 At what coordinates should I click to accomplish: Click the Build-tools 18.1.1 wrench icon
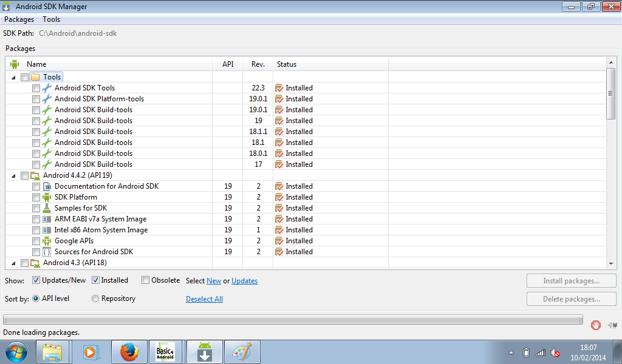[x=47, y=132]
